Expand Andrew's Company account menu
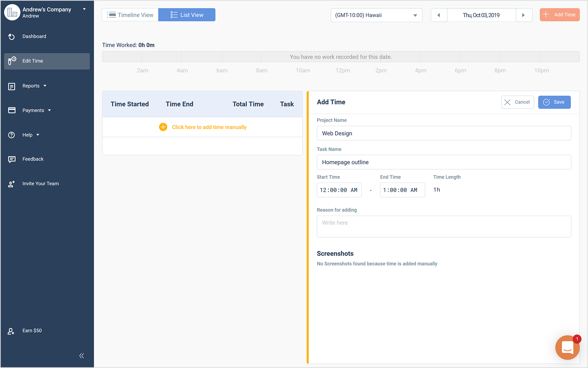The width and height of the screenshot is (588, 368). pyautogui.click(x=84, y=9)
